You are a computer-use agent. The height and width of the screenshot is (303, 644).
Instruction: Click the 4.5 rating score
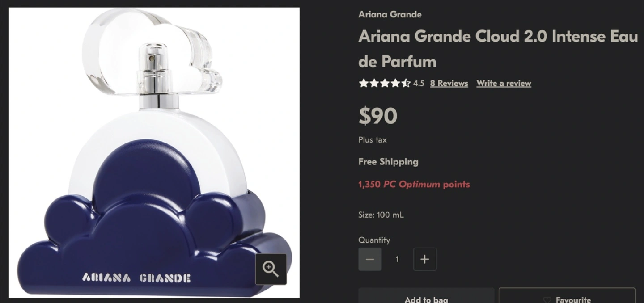419,83
